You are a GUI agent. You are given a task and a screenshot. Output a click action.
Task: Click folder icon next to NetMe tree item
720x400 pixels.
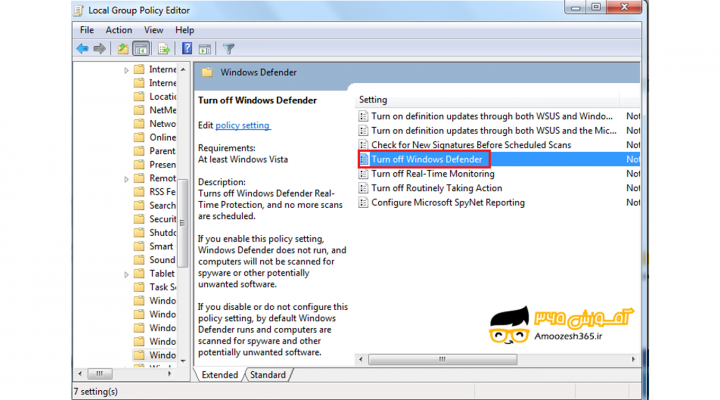(x=139, y=110)
